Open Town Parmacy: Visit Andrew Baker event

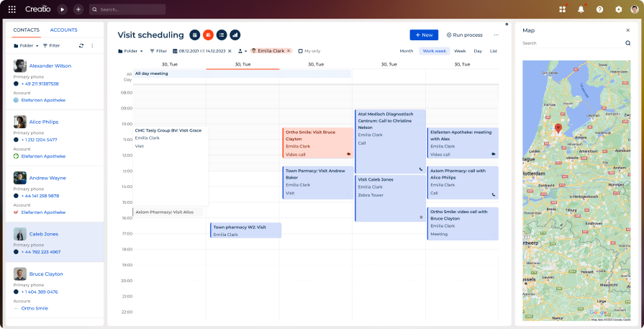[318, 182]
